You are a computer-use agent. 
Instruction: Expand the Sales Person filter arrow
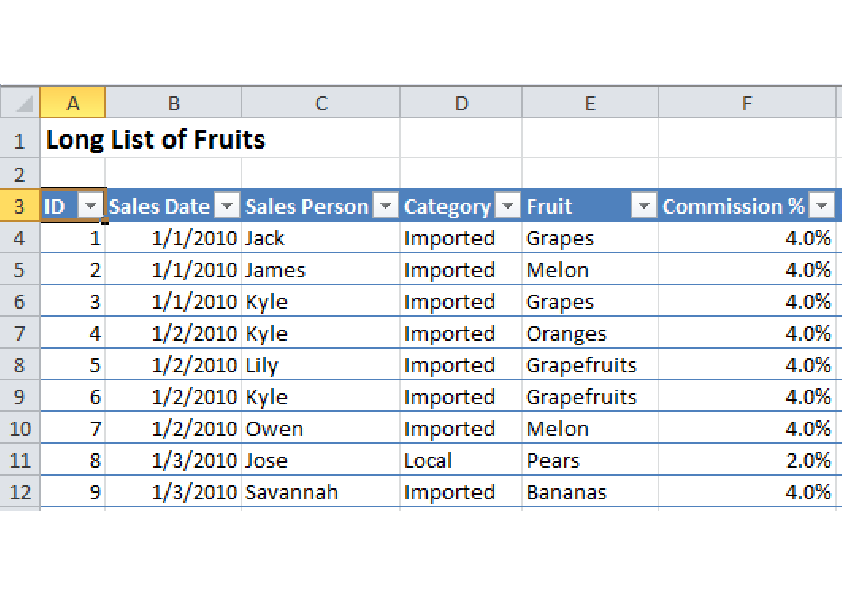pyautogui.click(x=386, y=206)
